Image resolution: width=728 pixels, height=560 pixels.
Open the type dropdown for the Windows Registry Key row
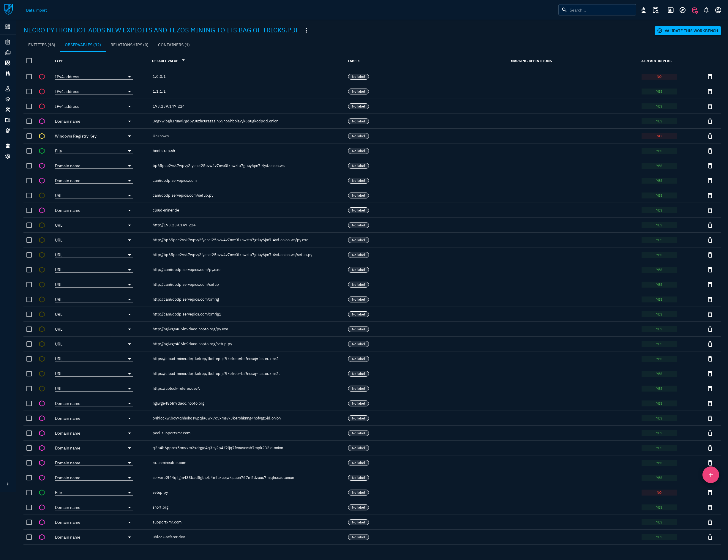130,136
